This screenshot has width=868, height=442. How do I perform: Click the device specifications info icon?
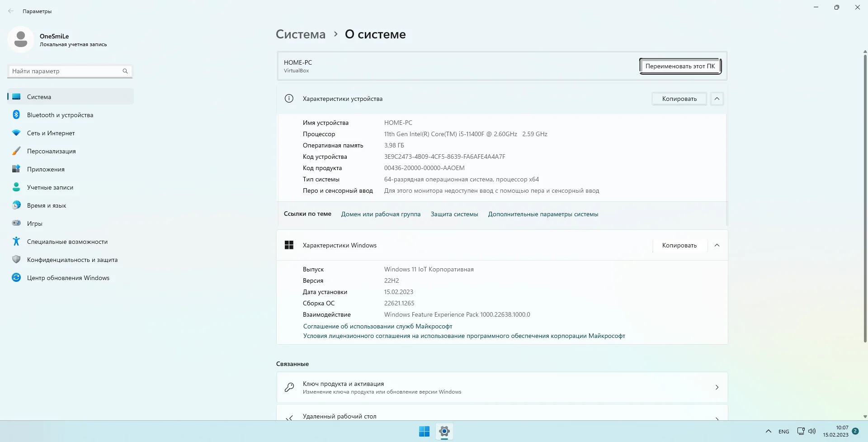289,99
